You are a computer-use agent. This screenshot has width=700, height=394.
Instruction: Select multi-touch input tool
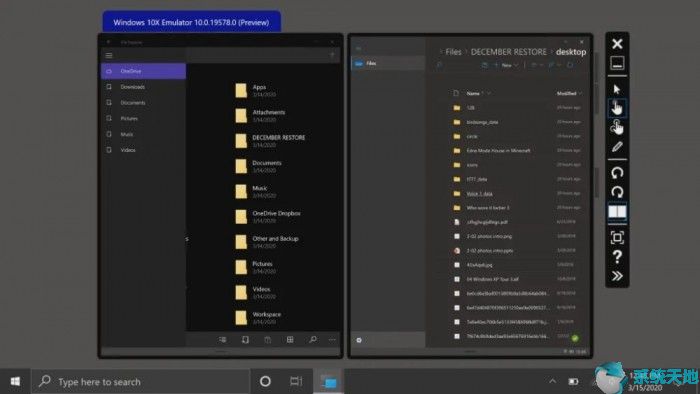[x=617, y=127]
